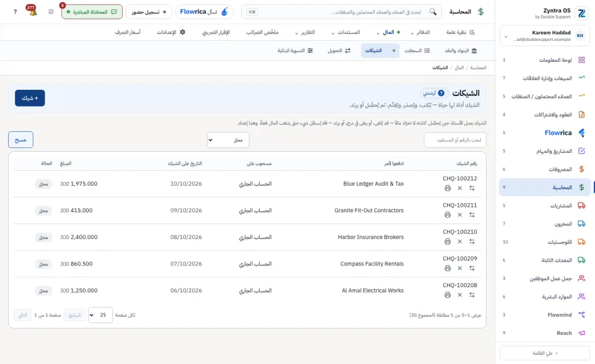Click المحاسبة breadcrumb link
This screenshot has height=364, width=595.
click(x=478, y=67)
